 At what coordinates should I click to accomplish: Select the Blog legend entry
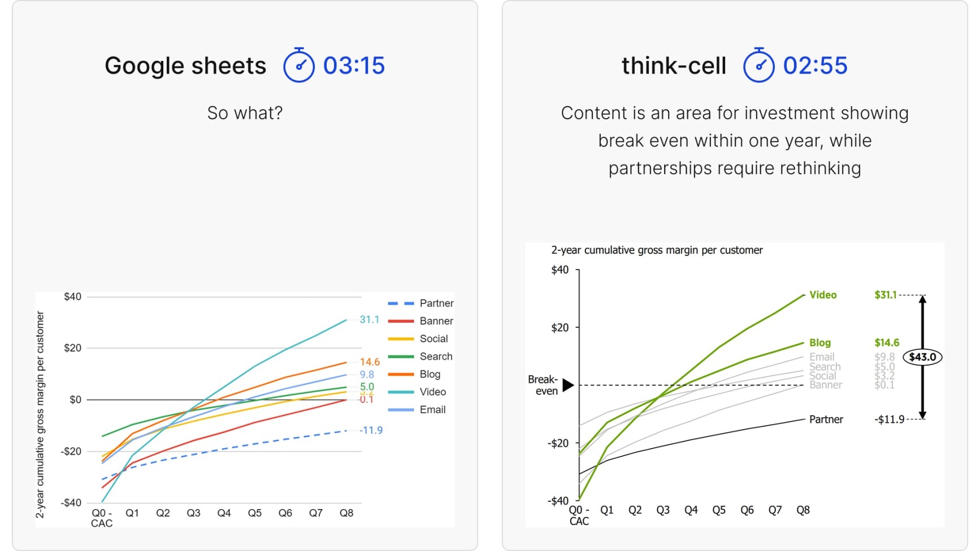pos(414,374)
